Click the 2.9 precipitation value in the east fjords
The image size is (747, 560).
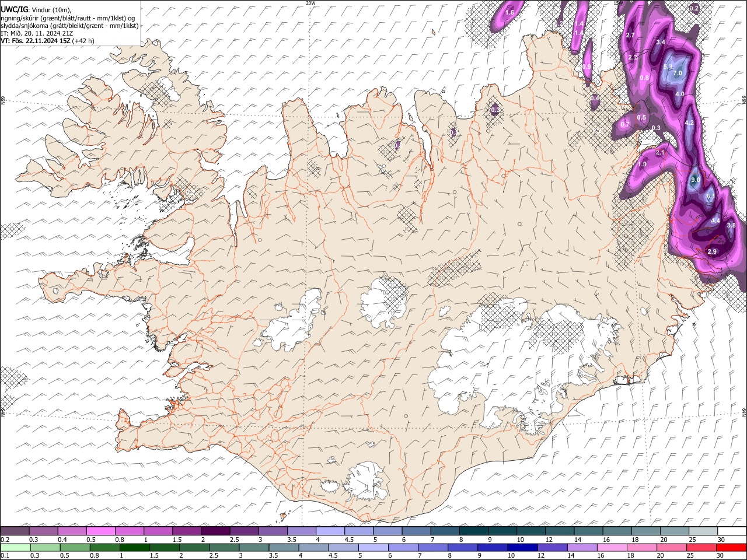coord(712,251)
